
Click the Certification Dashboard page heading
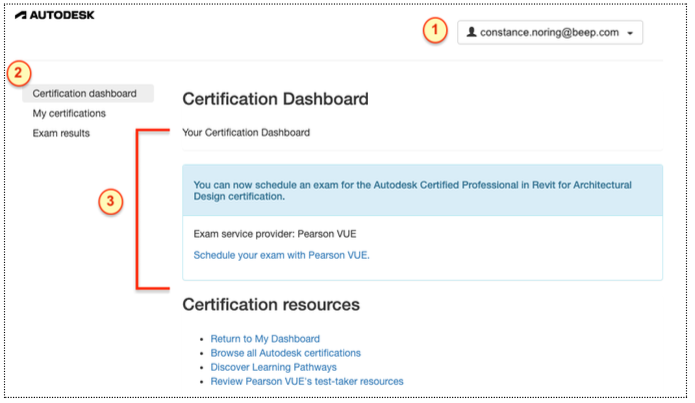tap(276, 99)
